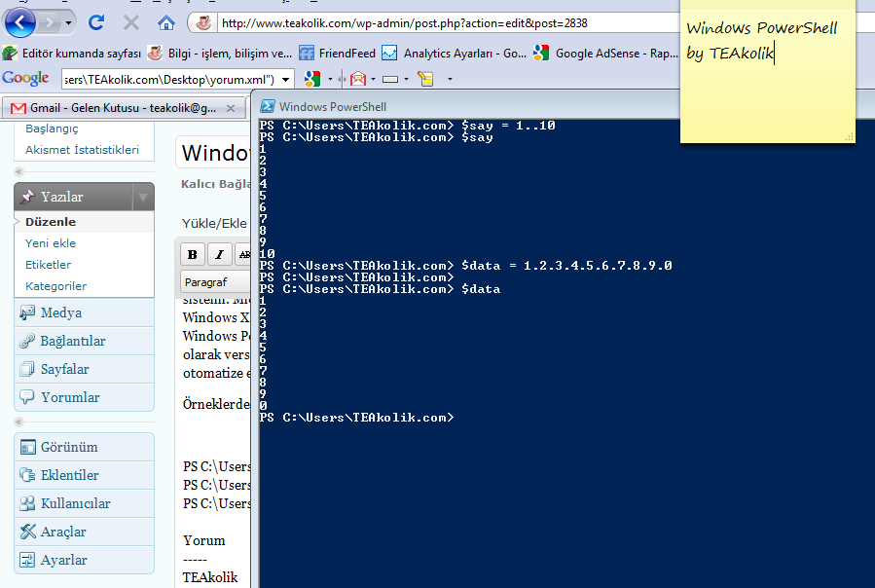Open Etiketler in the Yazılar submenu

(48, 265)
